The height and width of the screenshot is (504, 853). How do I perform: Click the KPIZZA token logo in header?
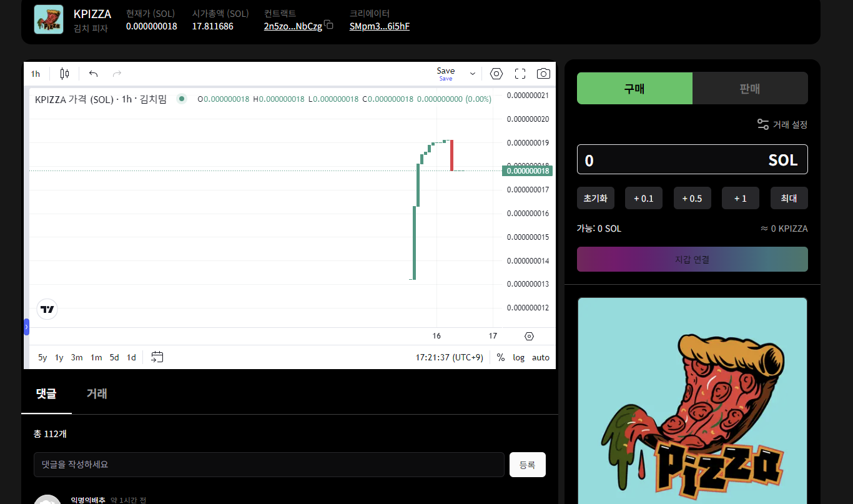pos(48,19)
